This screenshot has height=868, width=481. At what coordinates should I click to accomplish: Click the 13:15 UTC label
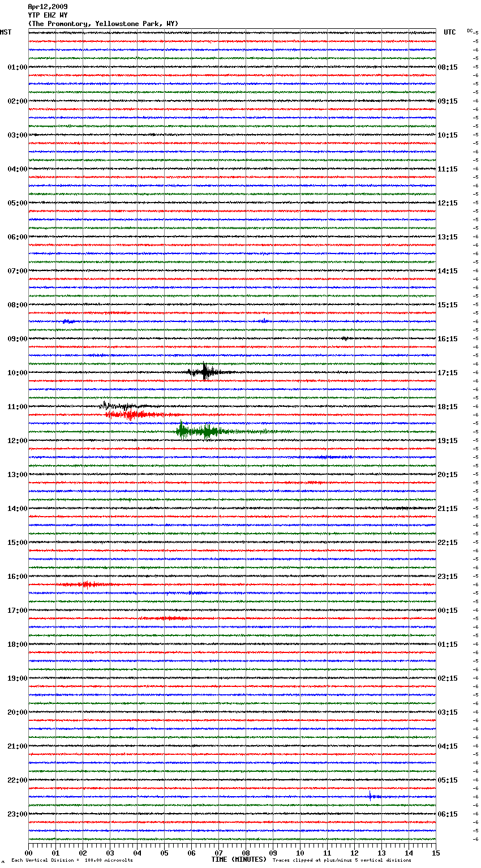click(x=448, y=237)
